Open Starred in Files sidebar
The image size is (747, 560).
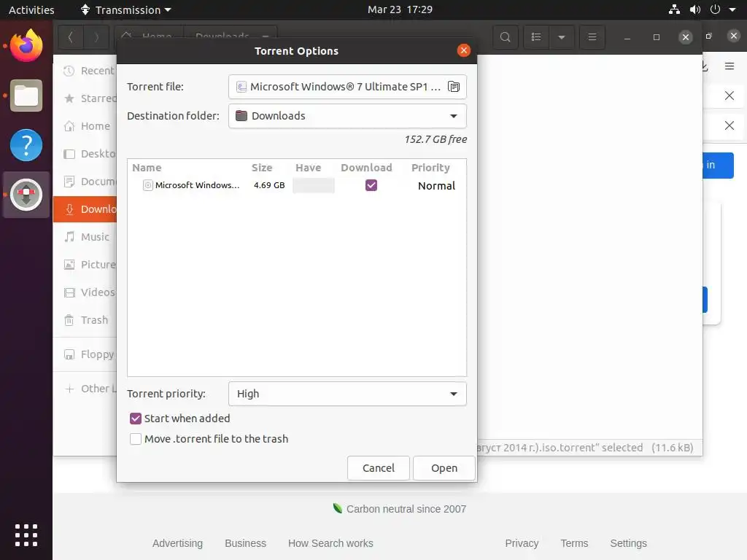pos(85,98)
